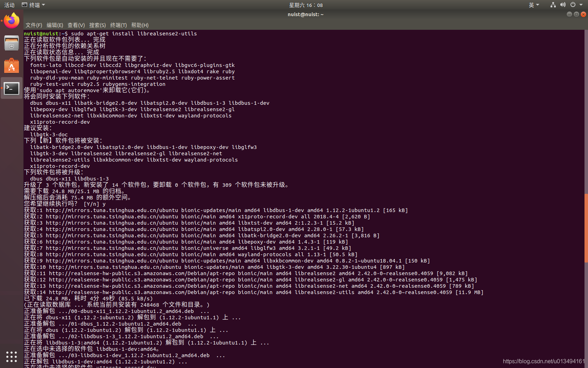588x368 pixels.
Task: Click the 'sudo apt autoremove' hint line
Action: pos(87,90)
